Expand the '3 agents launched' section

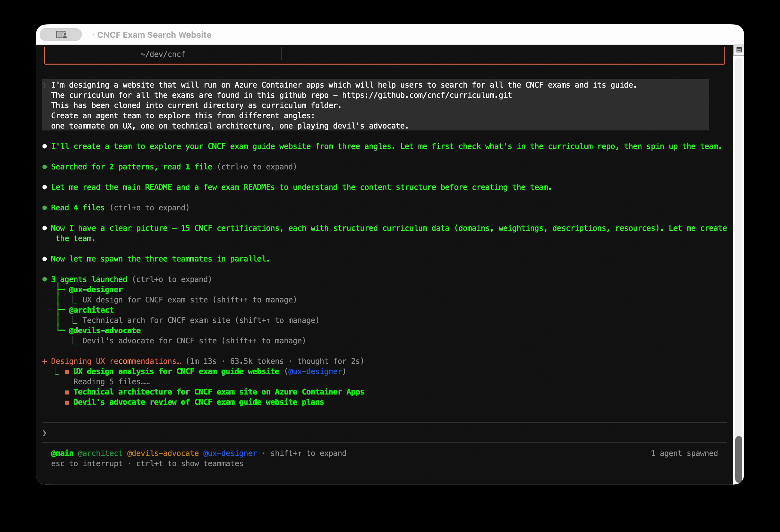[89, 279]
